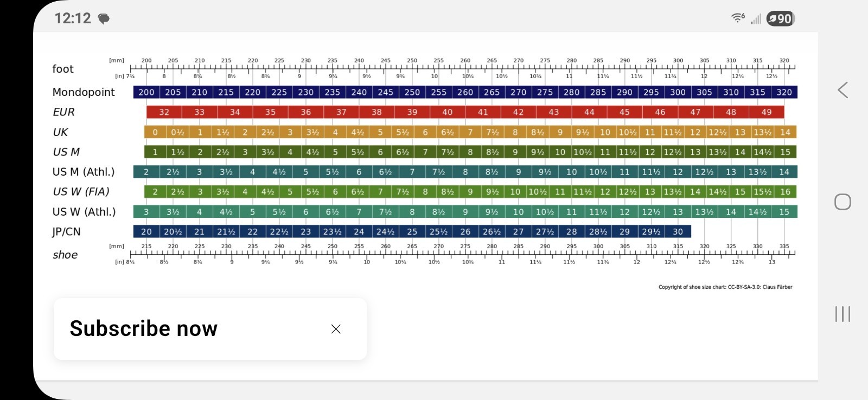Tap the Wi-Fi status icon
868x400 pixels.
coord(738,18)
